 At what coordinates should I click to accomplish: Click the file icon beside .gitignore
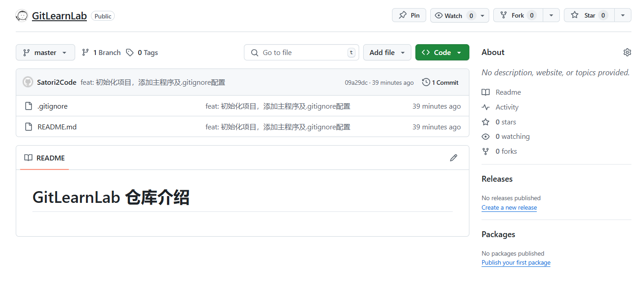[28, 106]
